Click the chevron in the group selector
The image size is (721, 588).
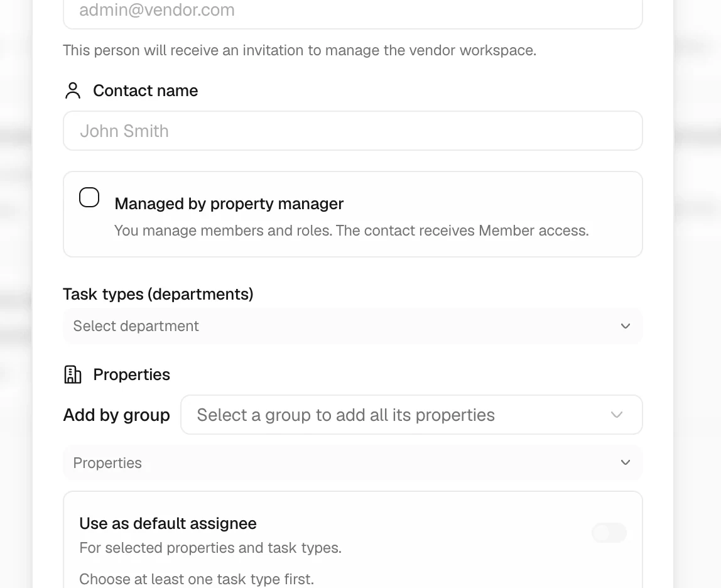(x=617, y=415)
